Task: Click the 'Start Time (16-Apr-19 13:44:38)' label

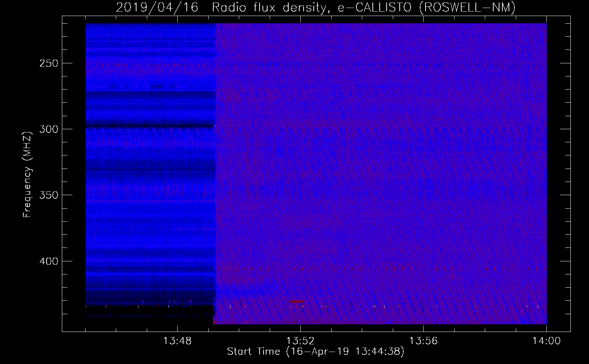Action: [x=316, y=352]
